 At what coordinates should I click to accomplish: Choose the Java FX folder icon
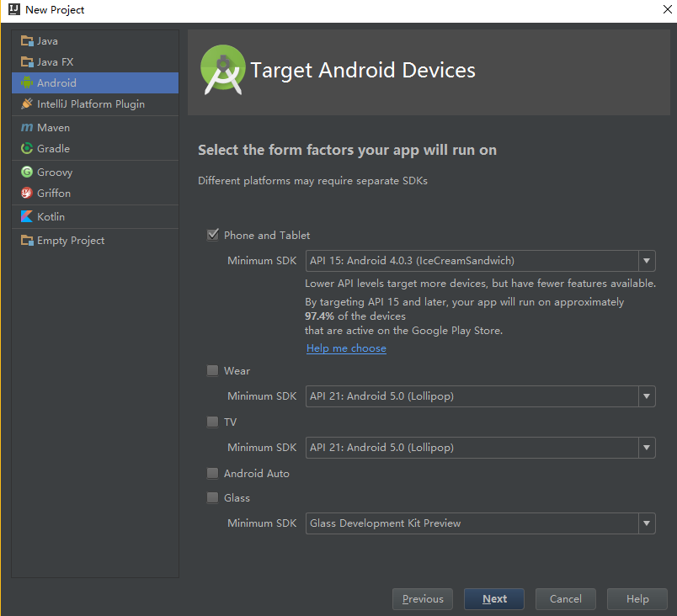[27, 62]
